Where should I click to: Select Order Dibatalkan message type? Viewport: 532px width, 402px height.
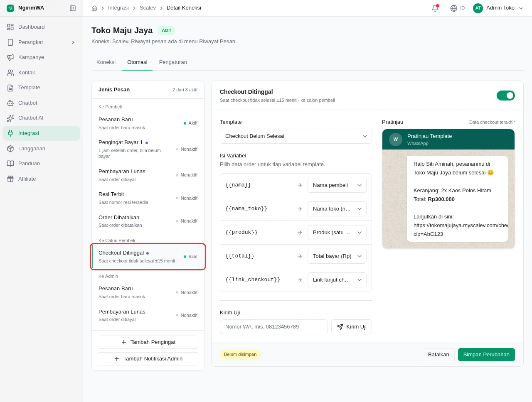click(x=148, y=221)
